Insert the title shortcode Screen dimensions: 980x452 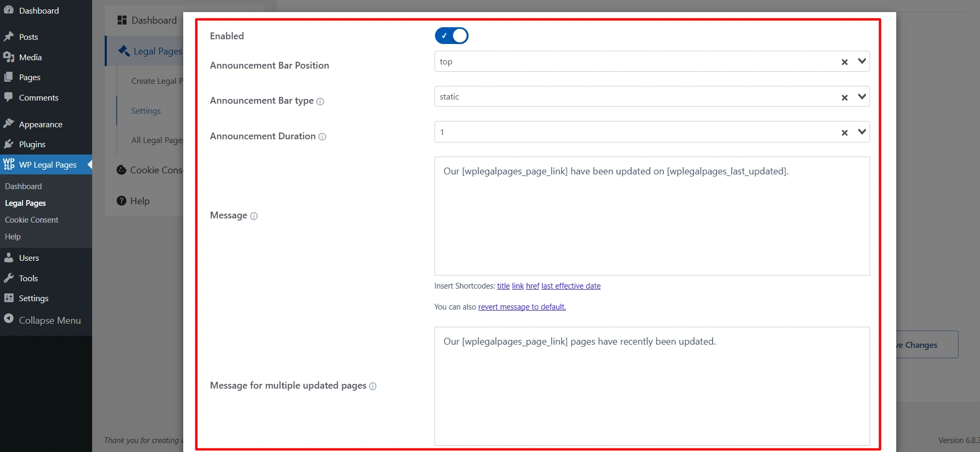(503, 286)
